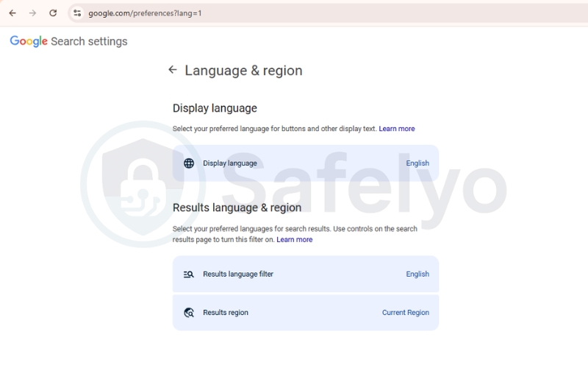This screenshot has height=368, width=588.
Task: Reload the page with the refresh icon
Action: point(53,13)
